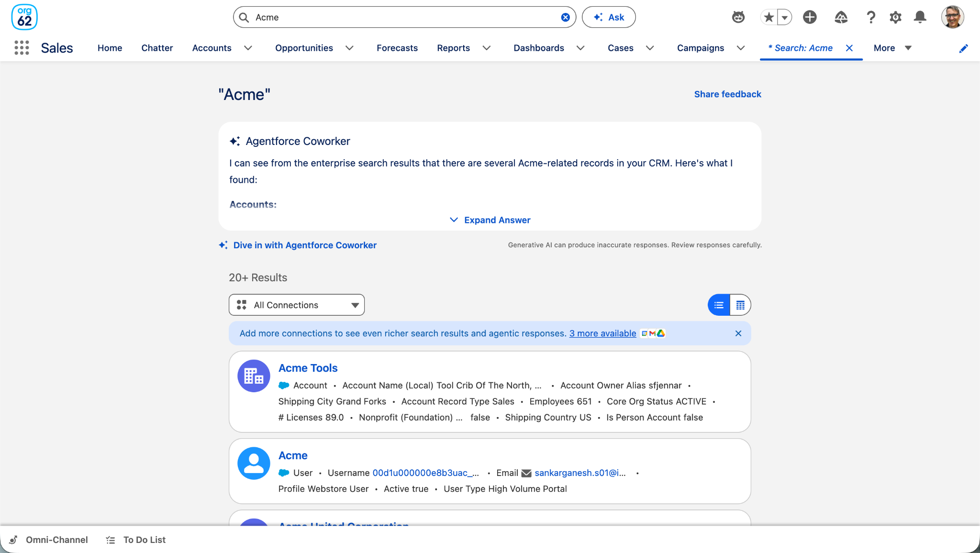Open the Accounts tab

click(212, 48)
